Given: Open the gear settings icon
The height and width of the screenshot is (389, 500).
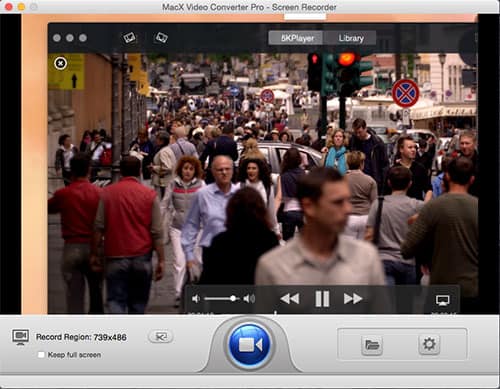Looking at the screenshot, I should tap(429, 344).
